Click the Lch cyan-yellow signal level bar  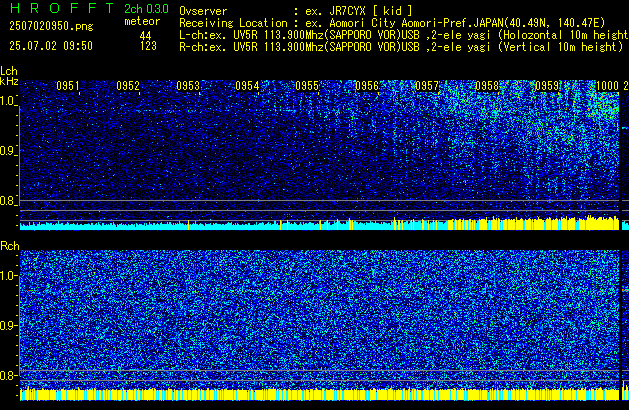(319, 223)
